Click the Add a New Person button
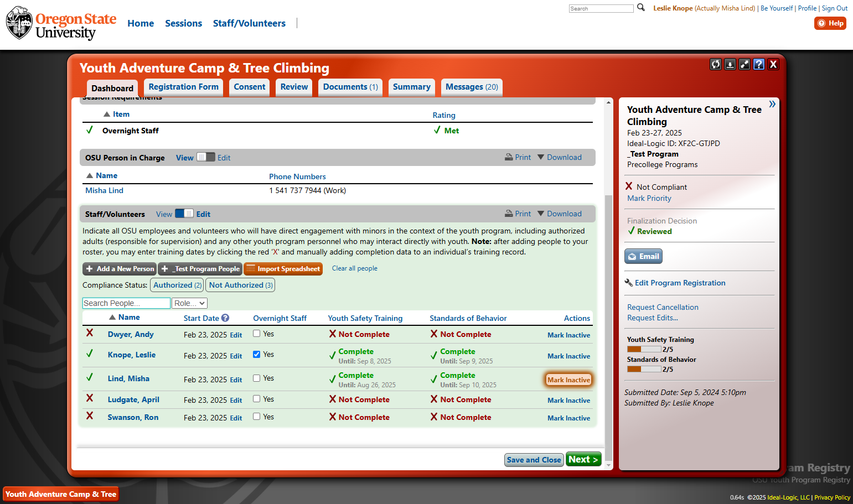 (x=120, y=269)
